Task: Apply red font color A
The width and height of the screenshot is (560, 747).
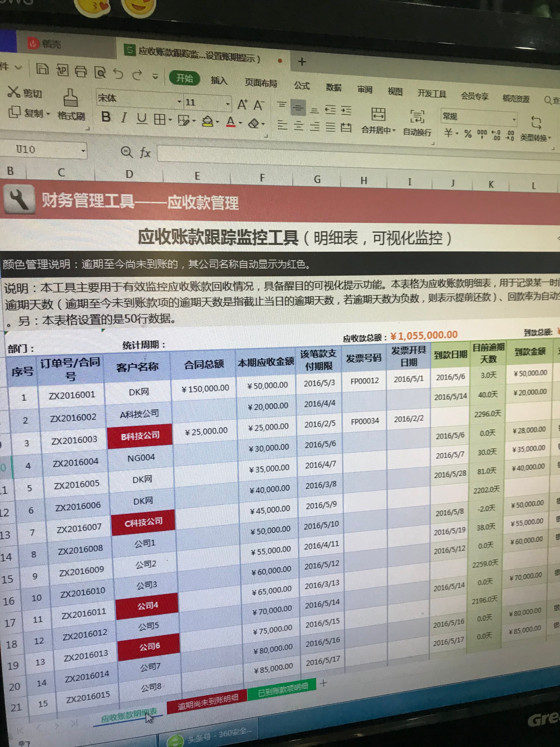Action: coord(231,122)
